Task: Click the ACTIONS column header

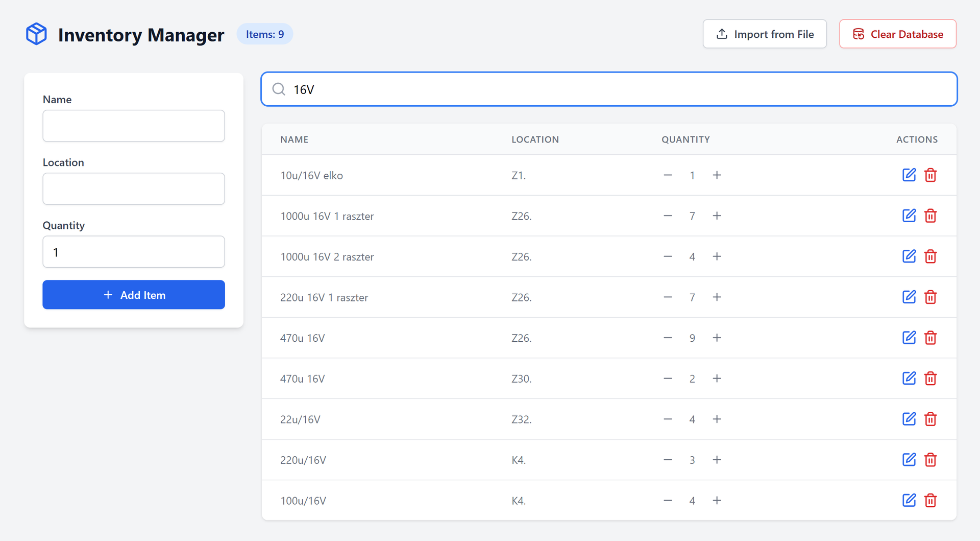Action: (917, 139)
